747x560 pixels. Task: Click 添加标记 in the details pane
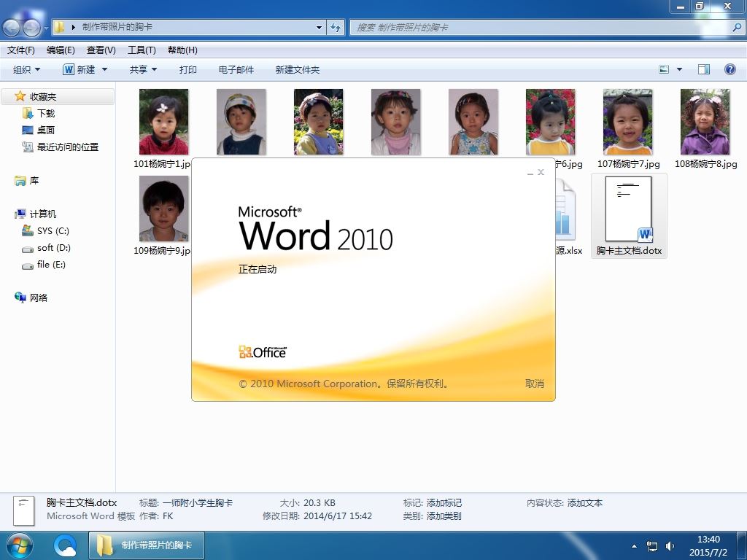point(444,503)
